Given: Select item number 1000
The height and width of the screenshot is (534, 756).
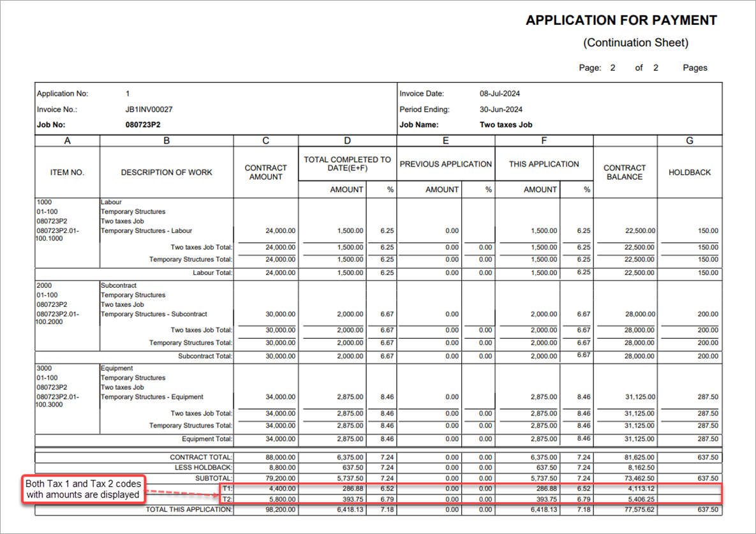Looking at the screenshot, I should pyautogui.click(x=44, y=202).
